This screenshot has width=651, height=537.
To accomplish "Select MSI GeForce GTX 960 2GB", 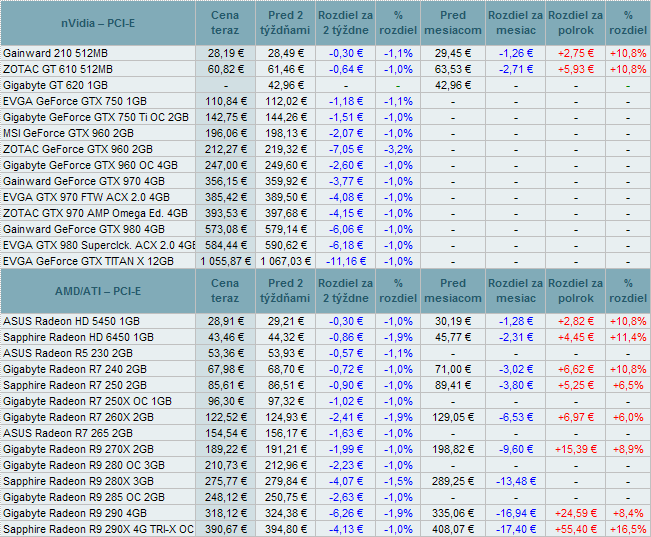I will [x=68, y=132].
